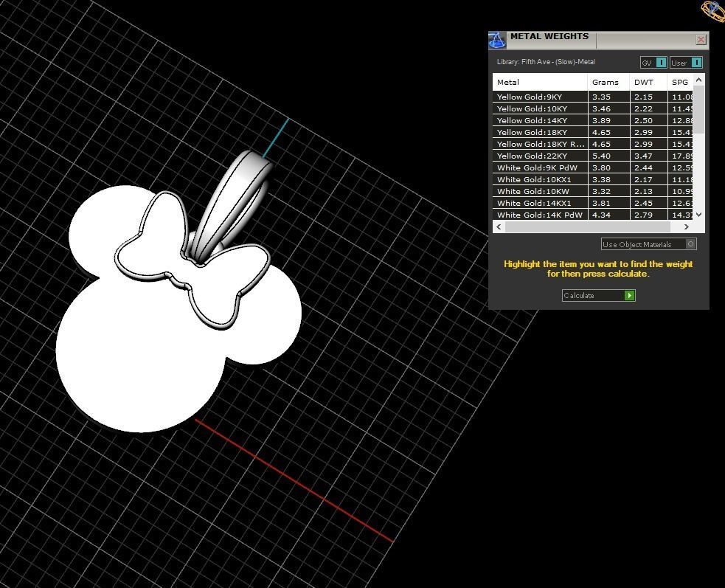Click the 3.35 grams value cell
Image resolution: width=725 pixels, height=588 pixels.
(608, 97)
